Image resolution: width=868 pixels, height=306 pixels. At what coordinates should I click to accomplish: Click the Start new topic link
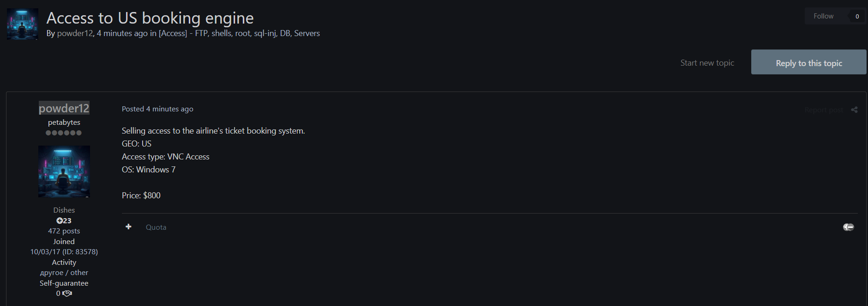tap(707, 63)
